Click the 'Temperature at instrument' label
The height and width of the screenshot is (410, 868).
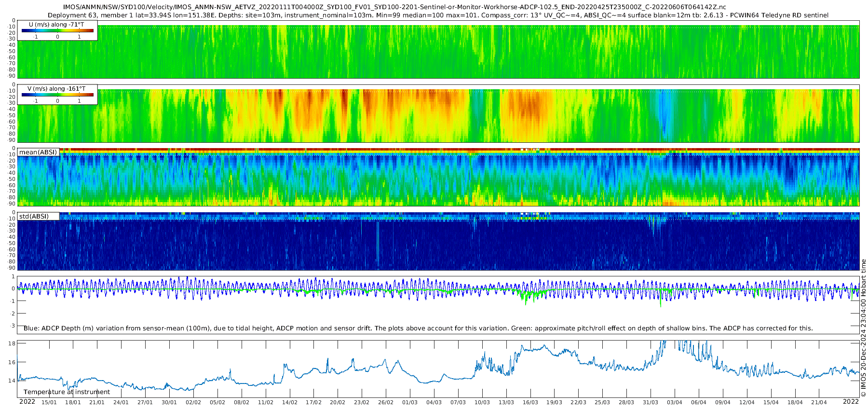coord(67,392)
